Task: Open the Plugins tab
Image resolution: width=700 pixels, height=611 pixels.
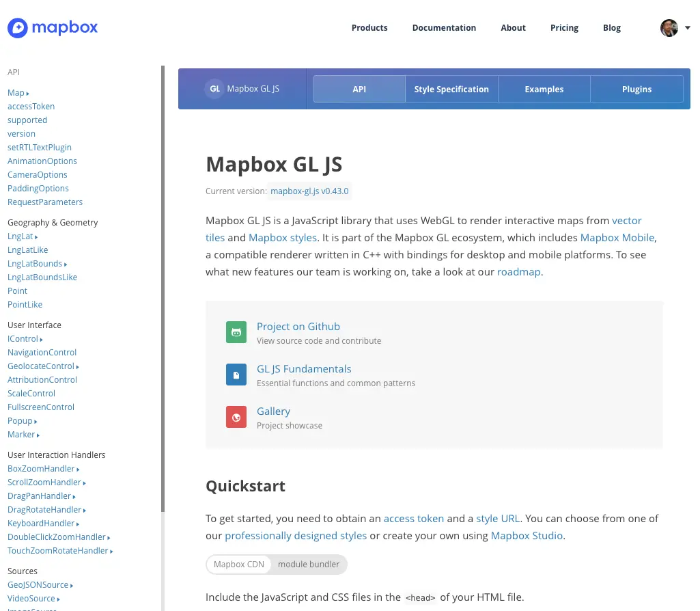Action: (x=636, y=89)
